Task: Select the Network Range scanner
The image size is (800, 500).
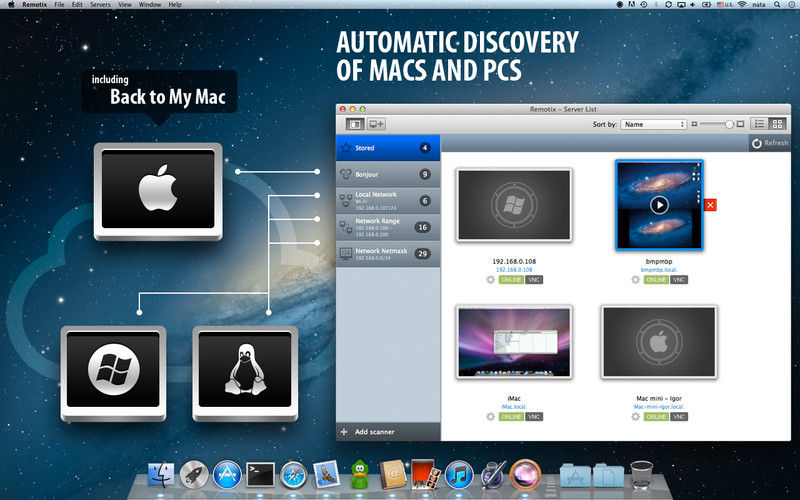Action: click(x=388, y=228)
